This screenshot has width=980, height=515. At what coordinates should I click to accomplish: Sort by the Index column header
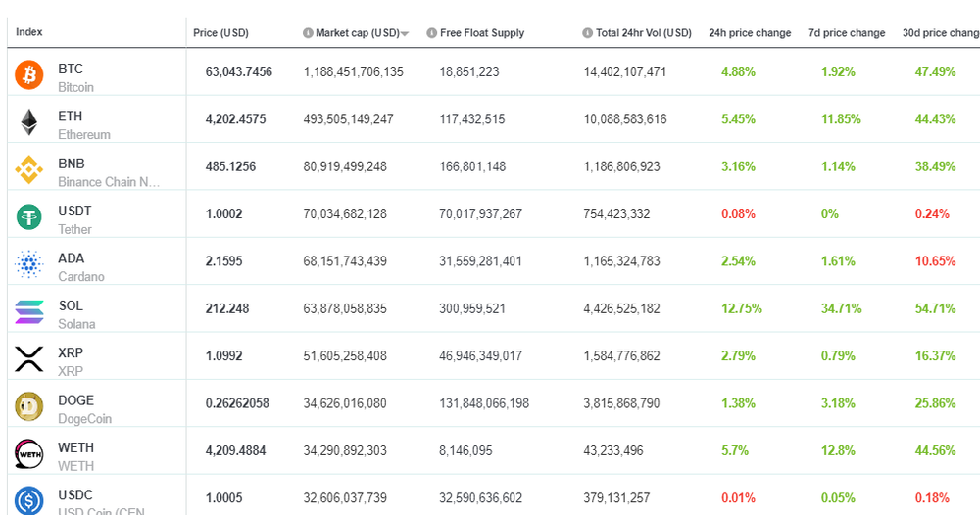coord(29,33)
